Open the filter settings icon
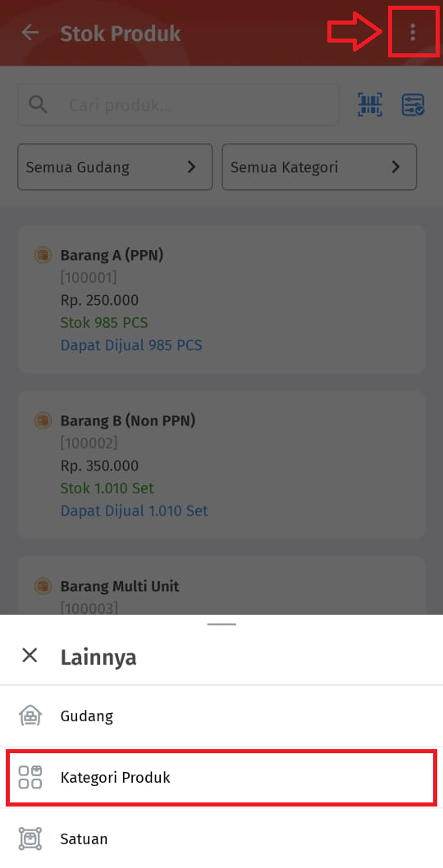This screenshot has width=443, height=868. [x=413, y=105]
